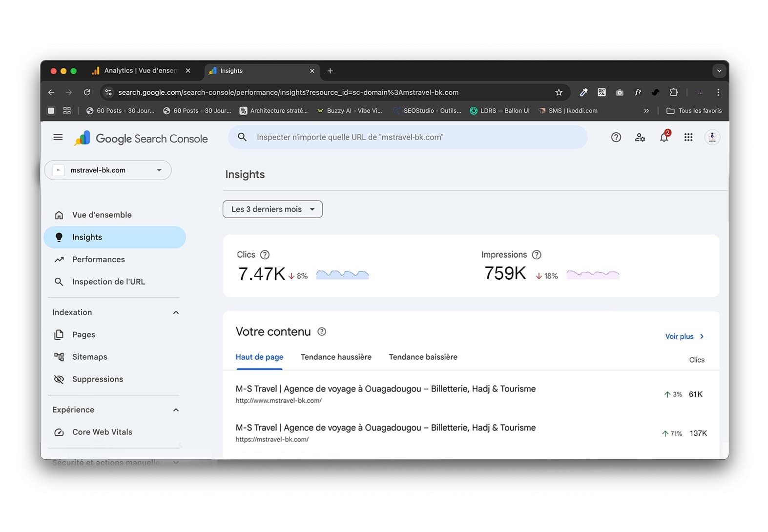Collapse the Indexation section

click(x=176, y=313)
